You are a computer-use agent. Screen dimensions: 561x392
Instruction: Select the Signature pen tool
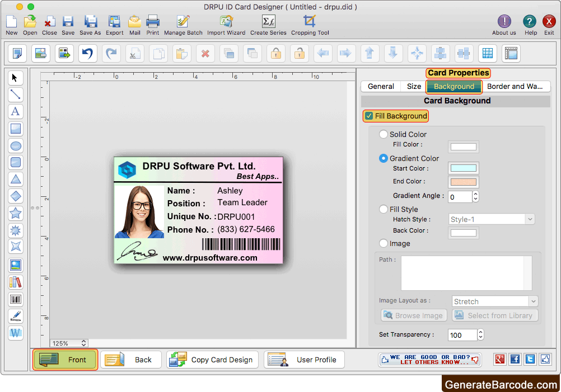coord(15,316)
